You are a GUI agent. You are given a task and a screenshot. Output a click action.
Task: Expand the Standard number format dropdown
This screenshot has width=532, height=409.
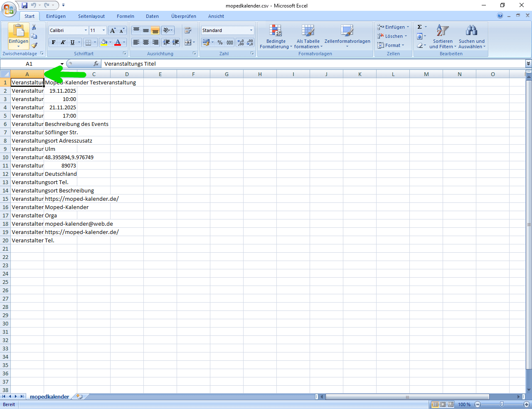pos(251,30)
